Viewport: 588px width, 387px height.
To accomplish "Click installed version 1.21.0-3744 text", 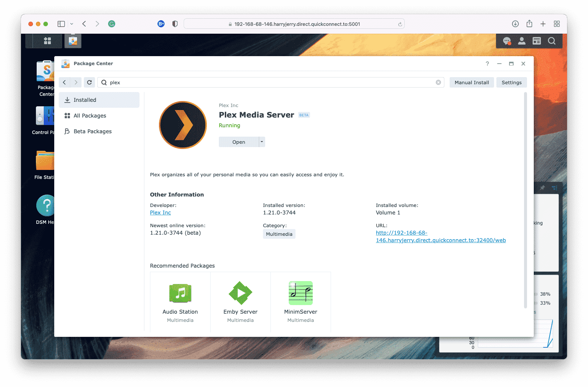I will click(x=279, y=213).
